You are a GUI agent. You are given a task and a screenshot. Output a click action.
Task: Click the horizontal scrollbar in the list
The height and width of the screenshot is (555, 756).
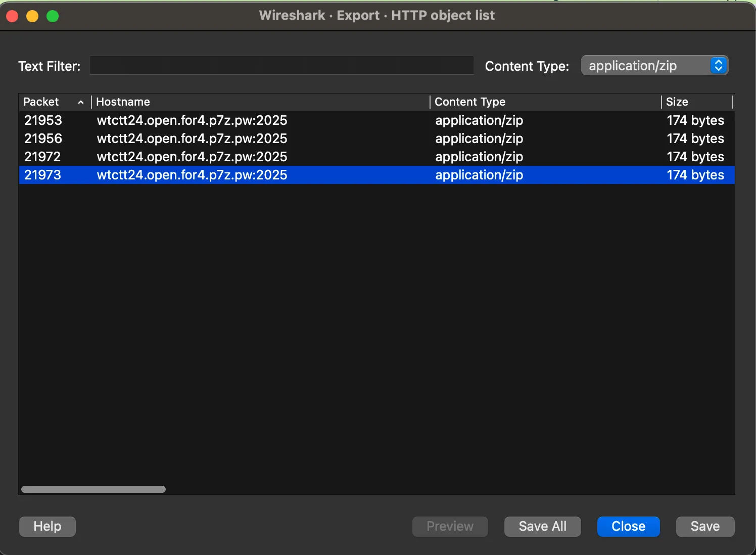pos(93,489)
